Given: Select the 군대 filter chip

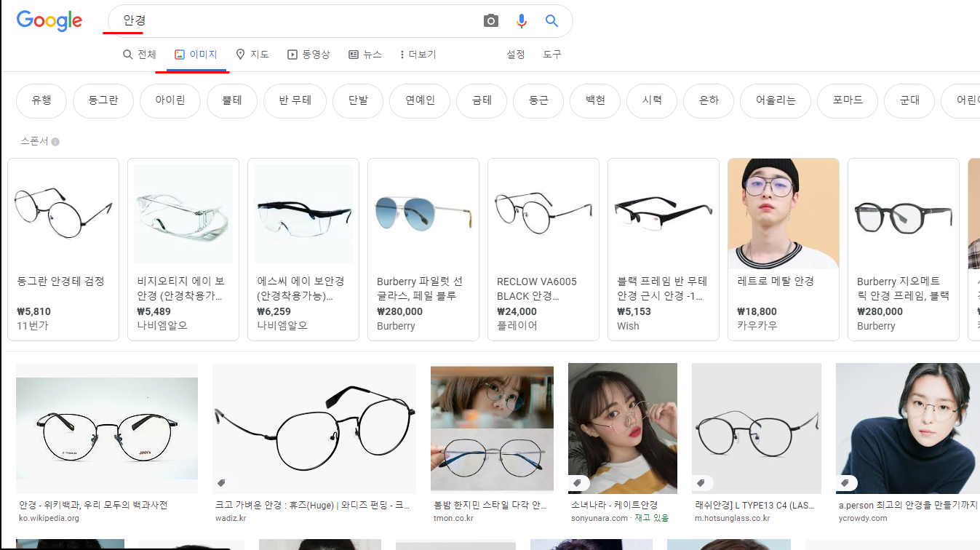Looking at the screenshot, I should [x=909, y=101].
